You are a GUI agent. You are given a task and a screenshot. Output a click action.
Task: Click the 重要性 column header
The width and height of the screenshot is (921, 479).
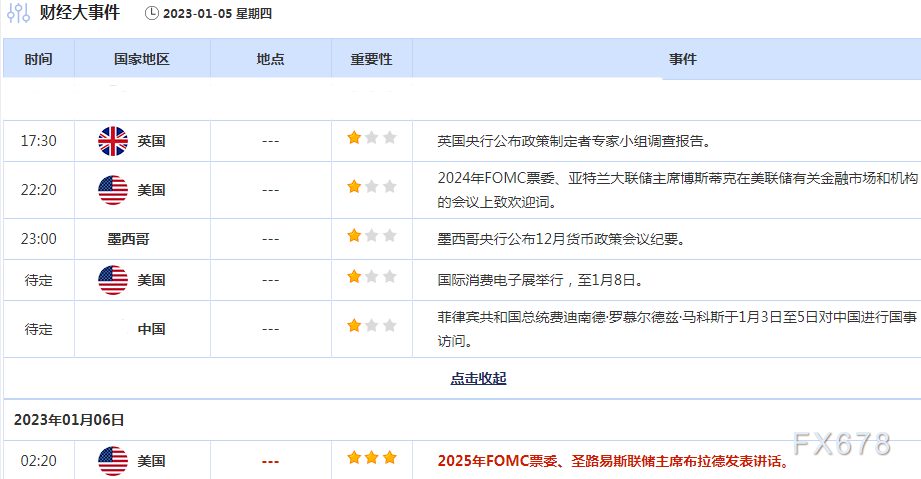371,59
